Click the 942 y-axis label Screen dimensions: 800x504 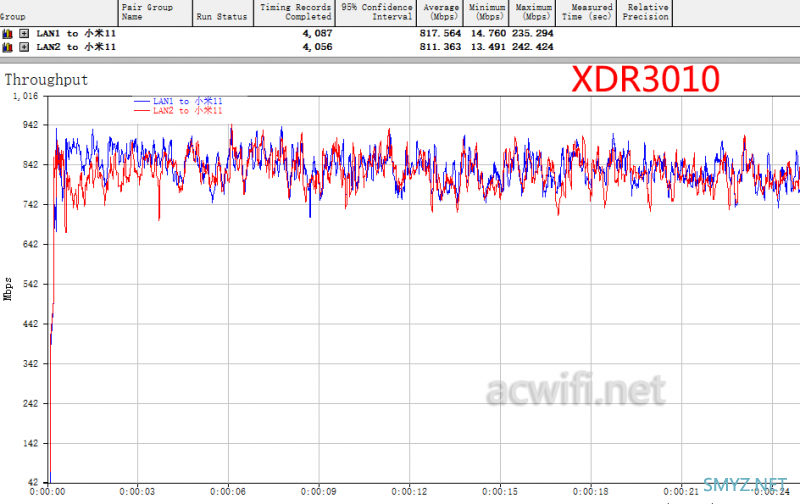tap(30, 125)
